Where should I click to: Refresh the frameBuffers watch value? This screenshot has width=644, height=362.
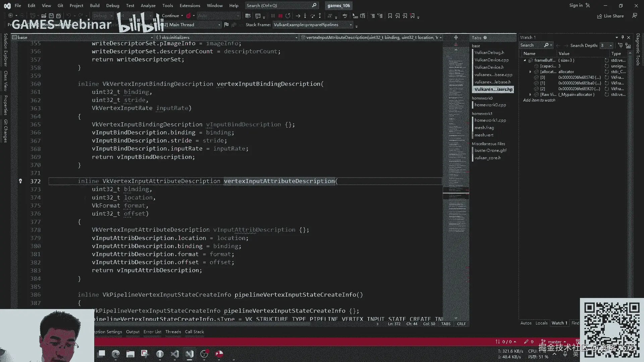(x=606, y=60)
